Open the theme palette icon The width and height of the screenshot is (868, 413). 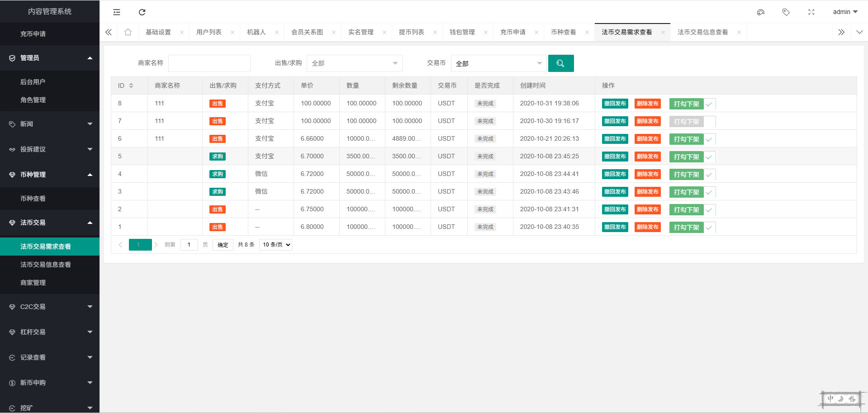coord(761,12)
